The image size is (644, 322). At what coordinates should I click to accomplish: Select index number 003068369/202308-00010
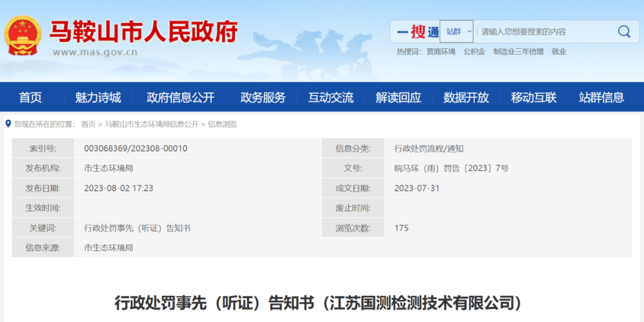[x=135, y=148]
